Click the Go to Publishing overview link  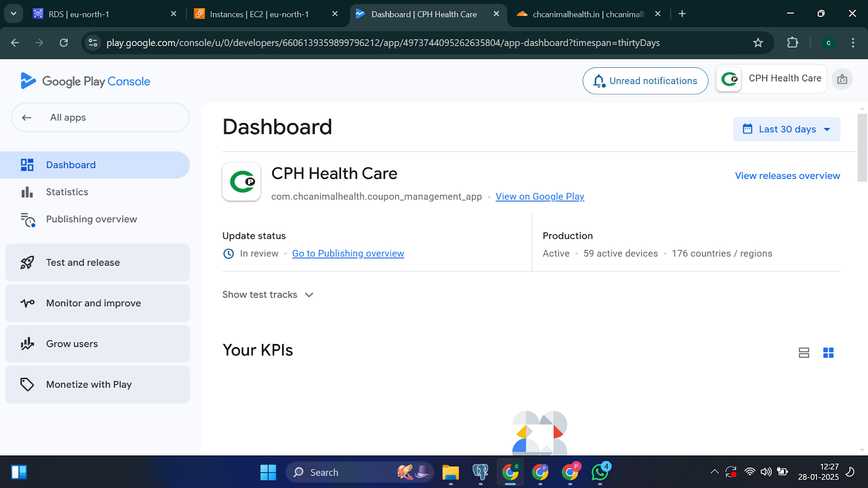pos(348,253)
